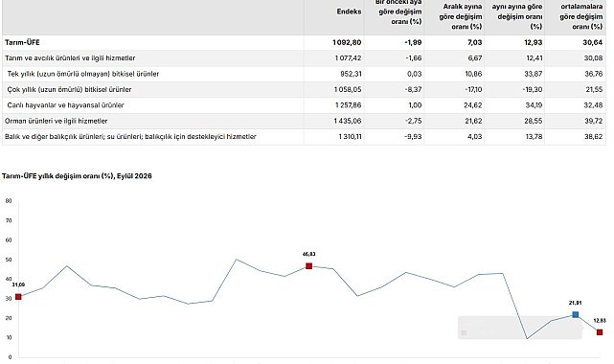Click the monthly change value -8,37
The width and height of the screenshot is (614, 364).
[414, 90]
